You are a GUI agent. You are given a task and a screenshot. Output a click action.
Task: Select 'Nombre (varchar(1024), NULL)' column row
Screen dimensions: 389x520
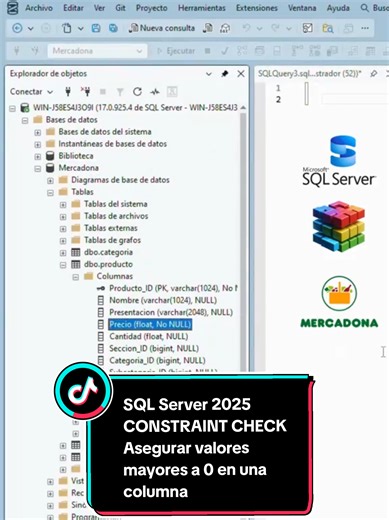tap(163, 300)
